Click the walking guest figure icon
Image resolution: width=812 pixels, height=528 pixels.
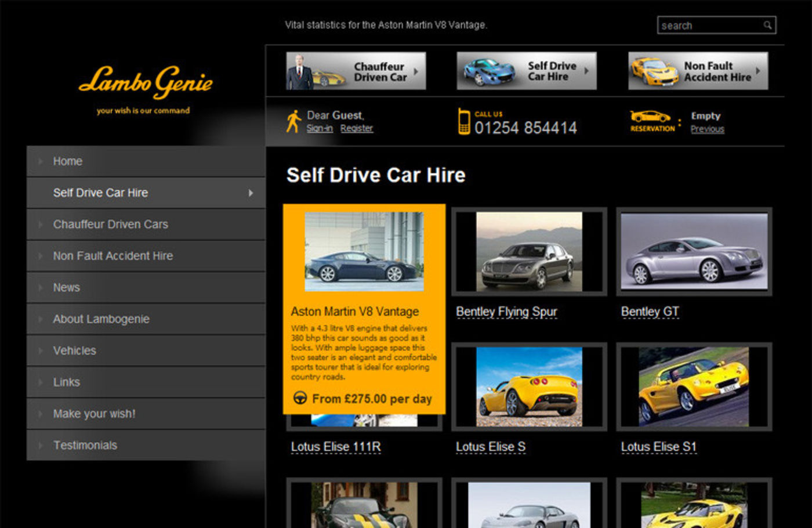pos(293,121)
